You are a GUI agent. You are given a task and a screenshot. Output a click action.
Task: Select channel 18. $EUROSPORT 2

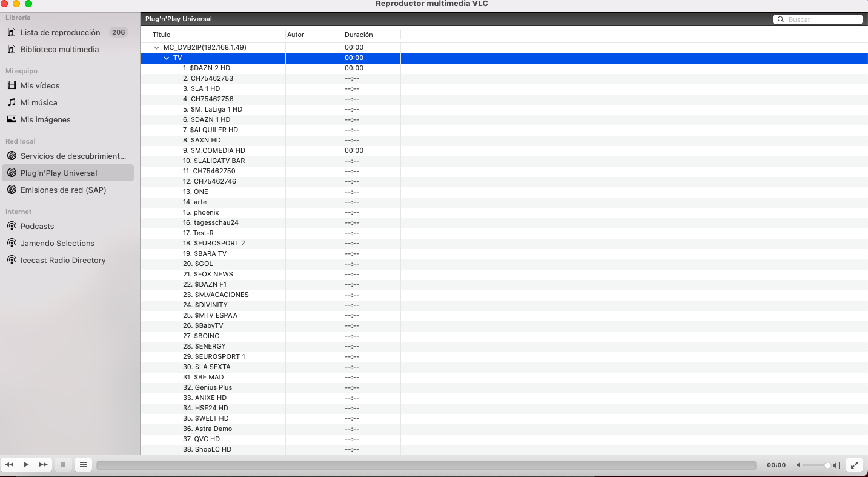click(214, 243)
